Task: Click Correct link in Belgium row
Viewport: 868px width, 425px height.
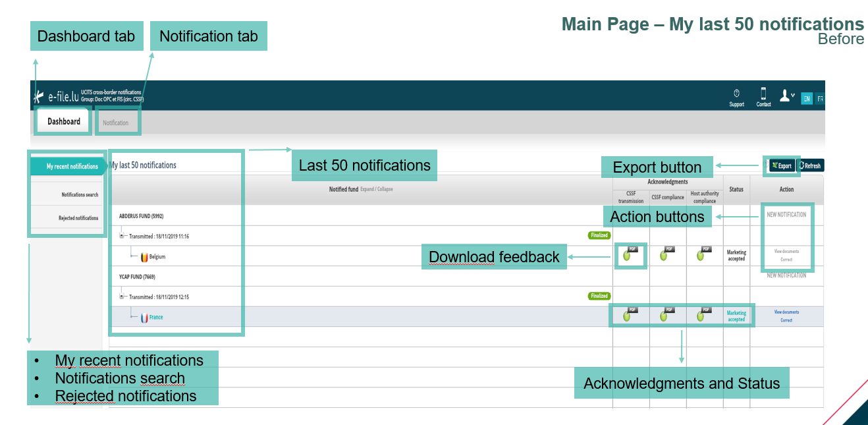Action: coord(786,260)
